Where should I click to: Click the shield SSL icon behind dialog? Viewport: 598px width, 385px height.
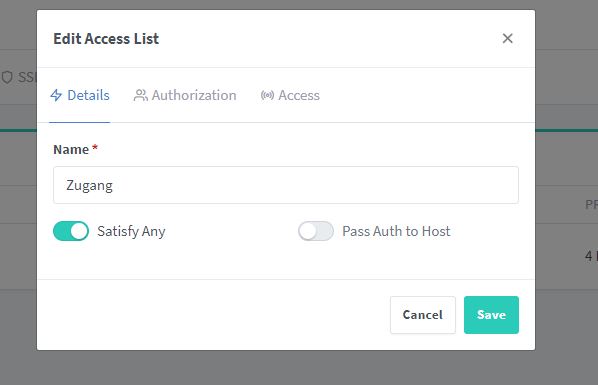click(x=7, y=77)
